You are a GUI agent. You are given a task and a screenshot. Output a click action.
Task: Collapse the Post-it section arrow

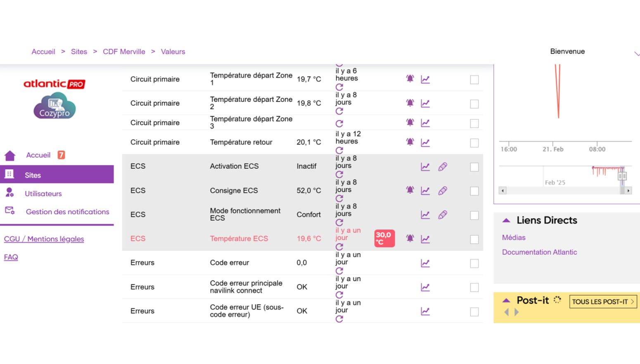(506, 300)
